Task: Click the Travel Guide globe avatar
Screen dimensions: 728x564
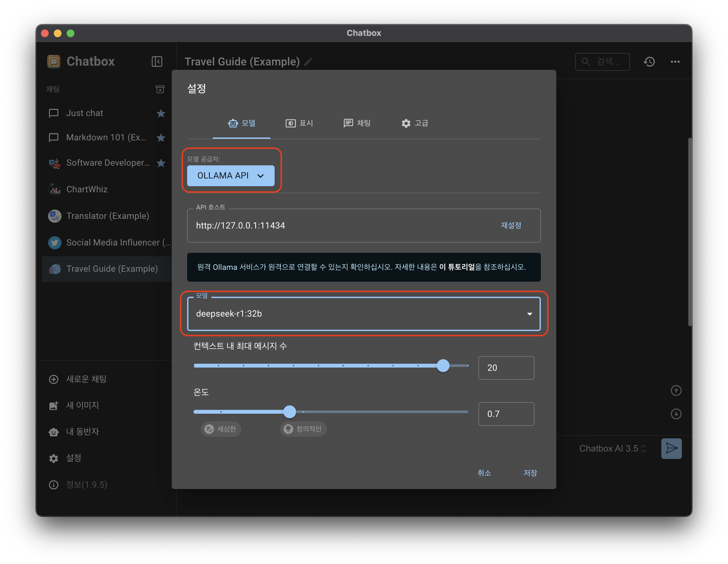Action: pos(55,269)
